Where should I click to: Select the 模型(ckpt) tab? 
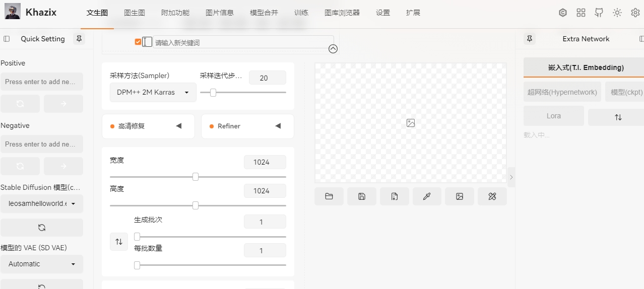point(625,92)
